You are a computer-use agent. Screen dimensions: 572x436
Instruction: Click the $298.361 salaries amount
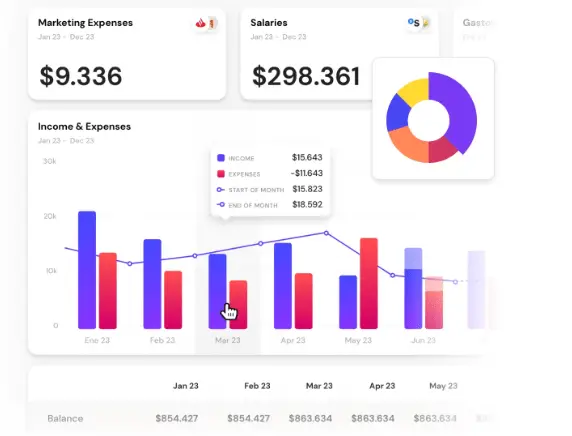[306, 76]
